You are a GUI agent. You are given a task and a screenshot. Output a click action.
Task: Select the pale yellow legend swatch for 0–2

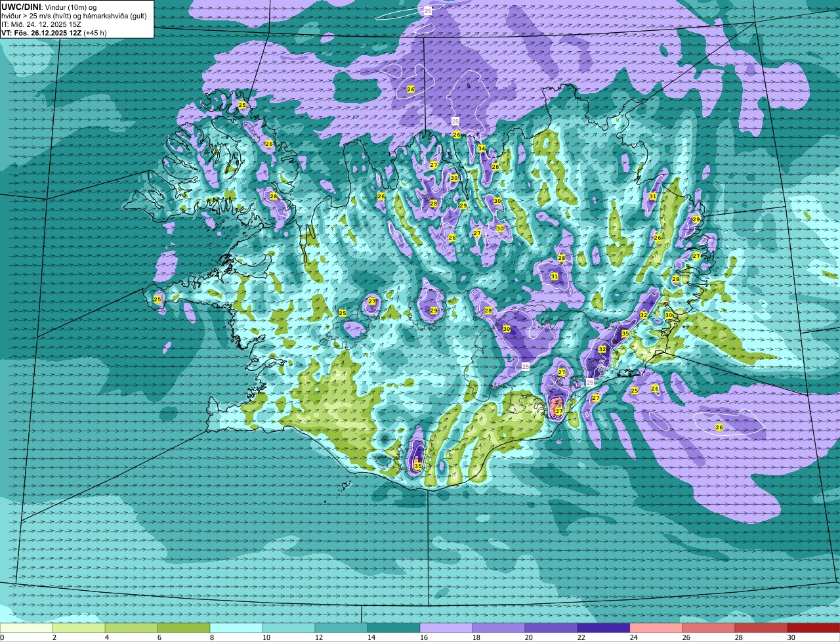(x=26, y=628)
